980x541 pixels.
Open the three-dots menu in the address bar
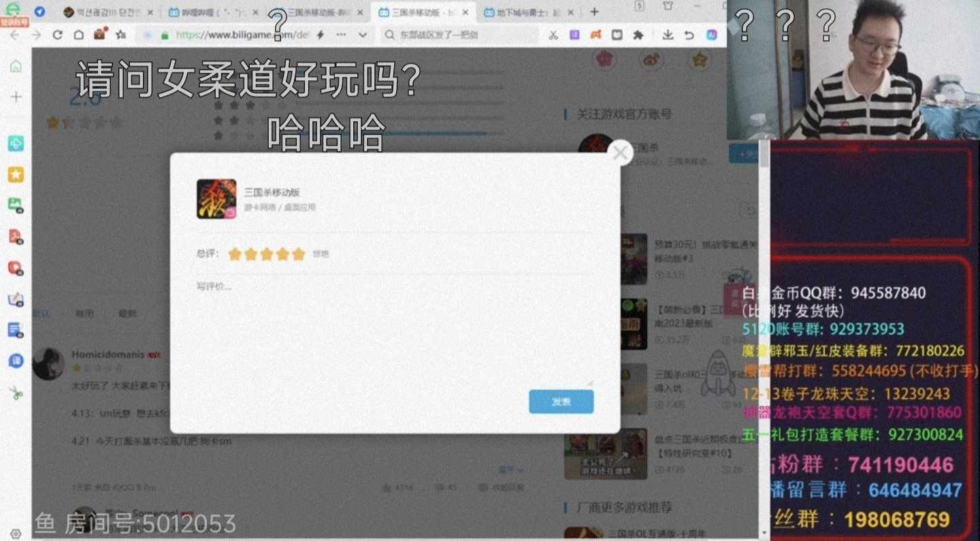tap(341, 35)
